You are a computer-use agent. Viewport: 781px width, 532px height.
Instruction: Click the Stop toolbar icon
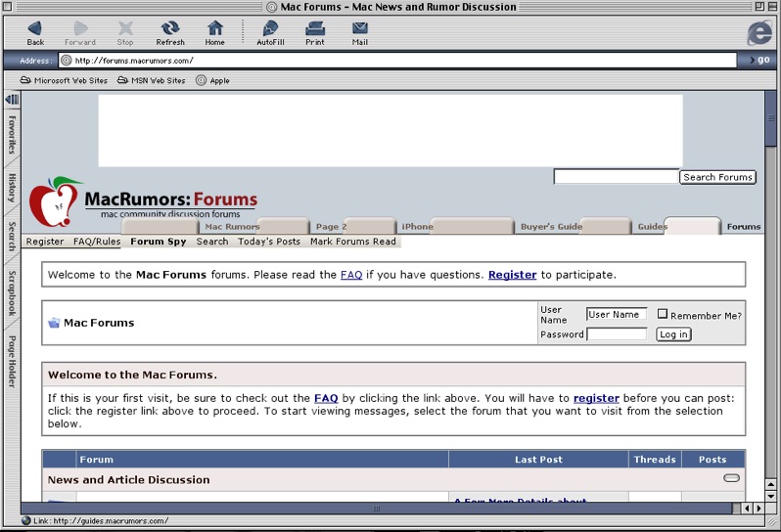pos(125,28)
